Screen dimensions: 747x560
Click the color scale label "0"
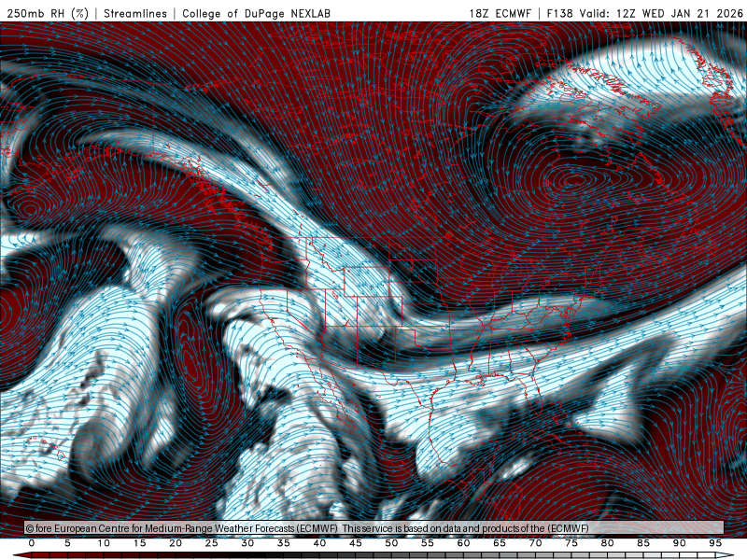click(x=32, y=543)
